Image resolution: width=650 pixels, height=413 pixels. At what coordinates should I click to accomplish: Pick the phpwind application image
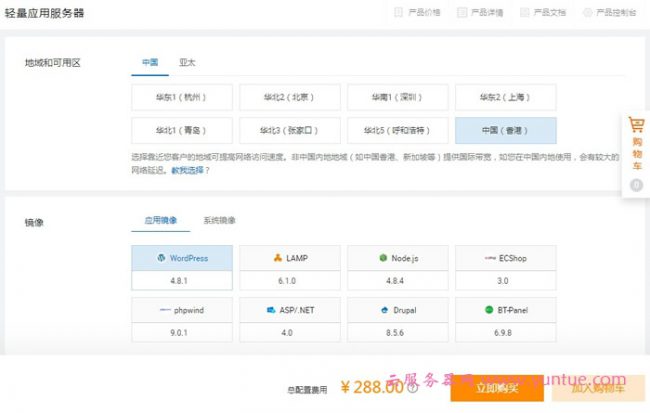click(x=181, y=310)
